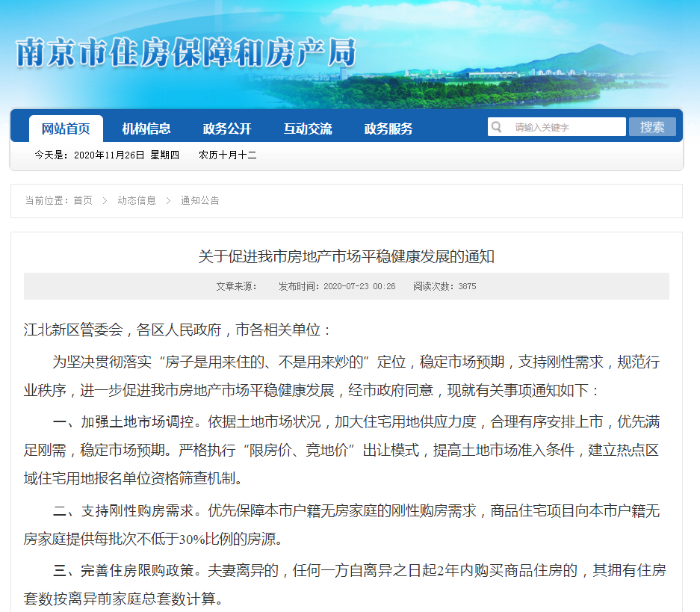Click the 文章来源 label
700x612 pixels.
pos(237,286)
